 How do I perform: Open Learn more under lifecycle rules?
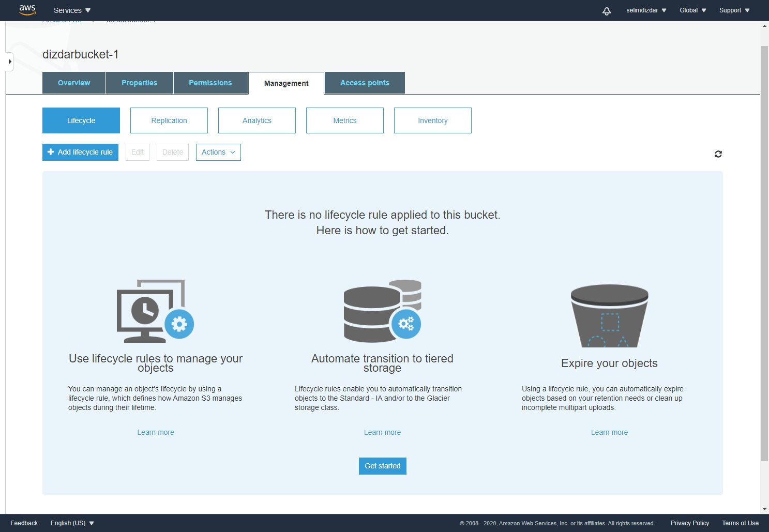tap(156, 432)
